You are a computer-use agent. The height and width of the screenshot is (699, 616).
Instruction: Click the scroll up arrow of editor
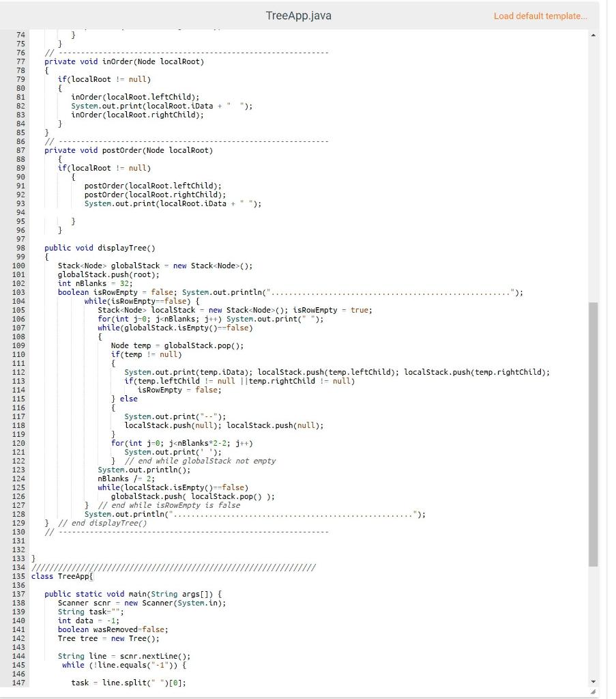pyautogui.click(x=593, y=35)
